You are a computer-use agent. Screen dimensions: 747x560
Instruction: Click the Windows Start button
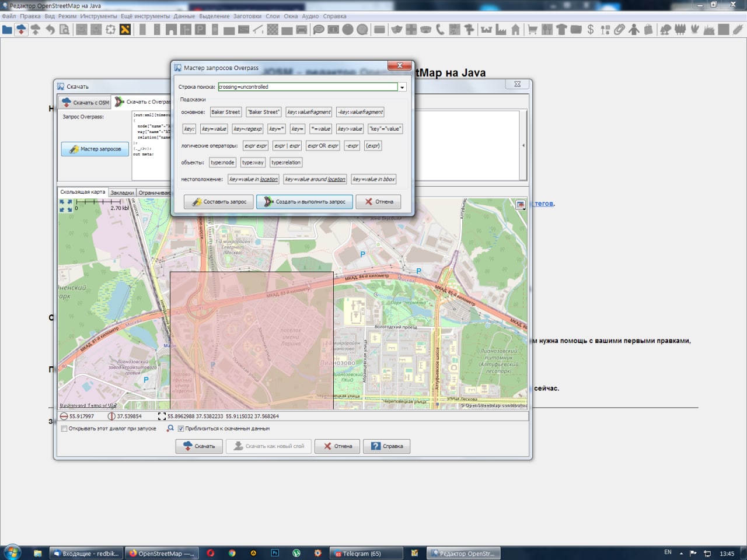12,552
